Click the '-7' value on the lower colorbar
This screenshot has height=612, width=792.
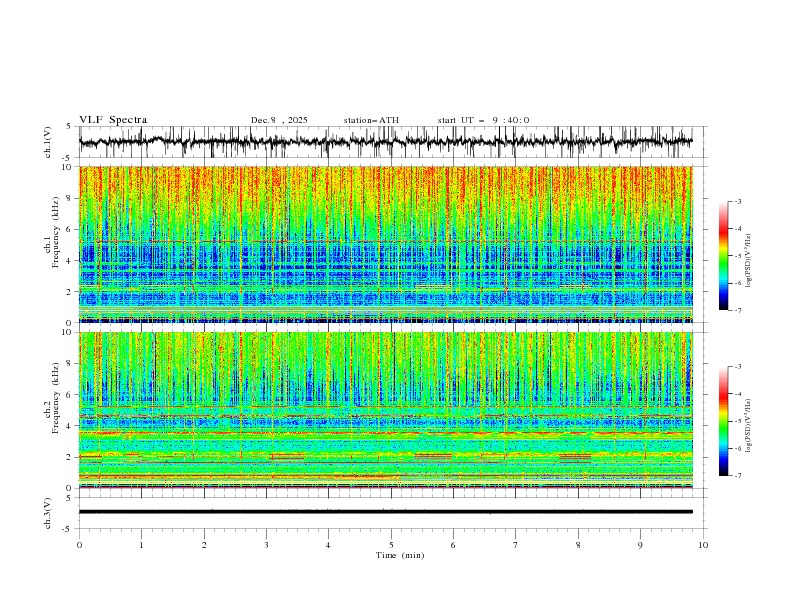pyautogui.click(x=738, y=476)
